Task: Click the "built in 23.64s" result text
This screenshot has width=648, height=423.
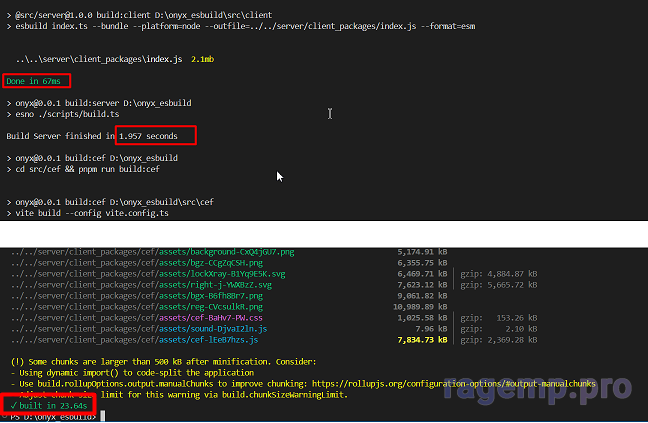Action: (x=54, y=405)
